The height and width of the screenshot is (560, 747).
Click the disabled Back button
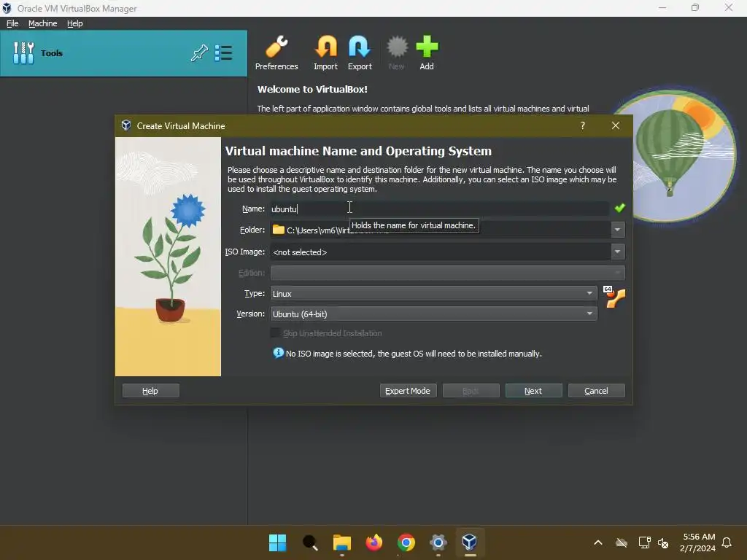[x=471, y=391]
